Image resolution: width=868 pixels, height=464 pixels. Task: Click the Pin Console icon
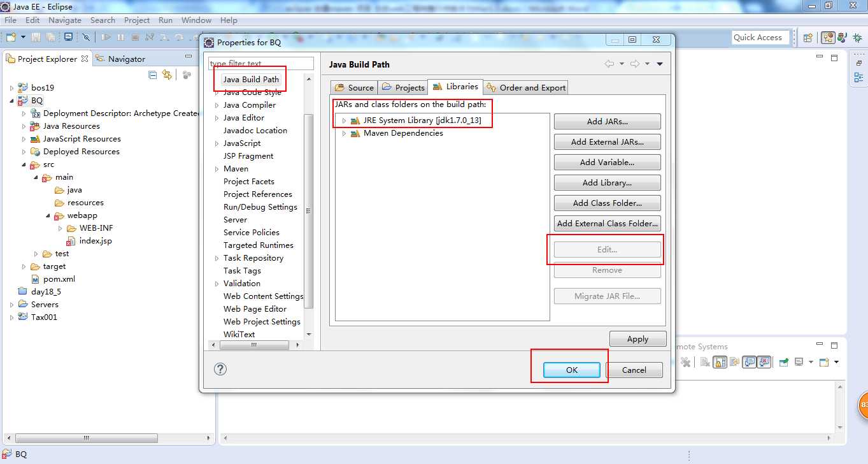[x=784, y=362]
